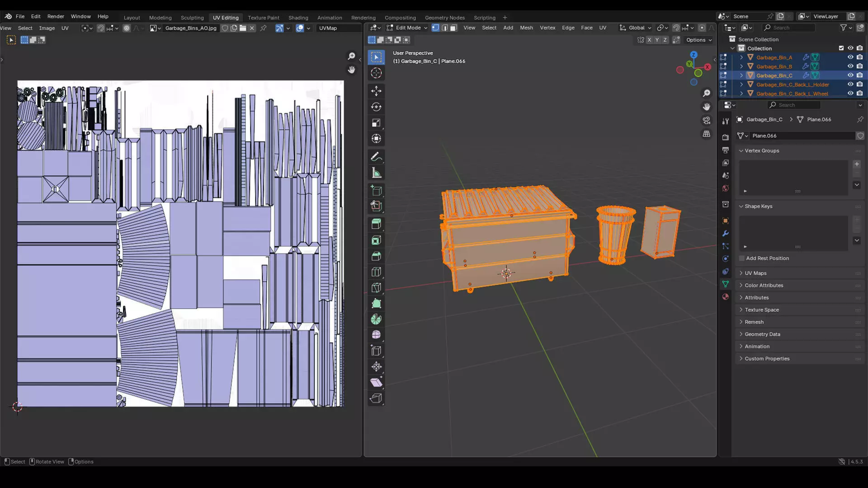Image resolution: width=868 pixels, height=488 pixels.
Task: Open the Mesh menu in 3D viewport
Action: tap(526, 28)
